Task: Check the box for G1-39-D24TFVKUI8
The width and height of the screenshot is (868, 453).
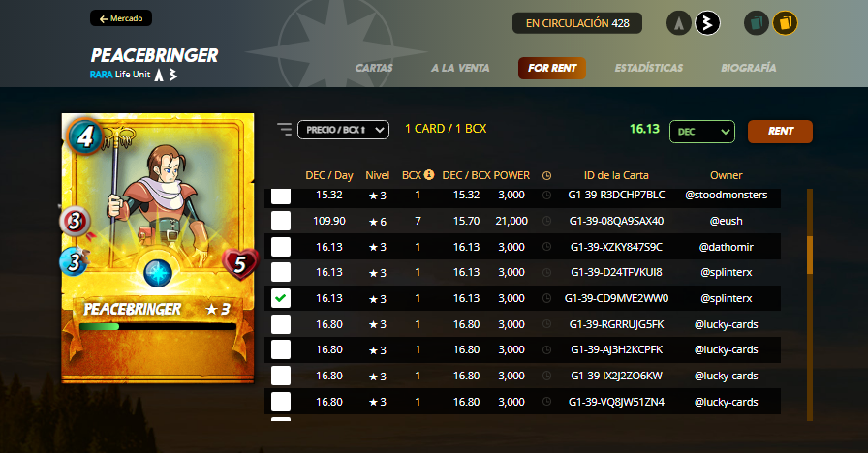Action: (x=281, y=272)
